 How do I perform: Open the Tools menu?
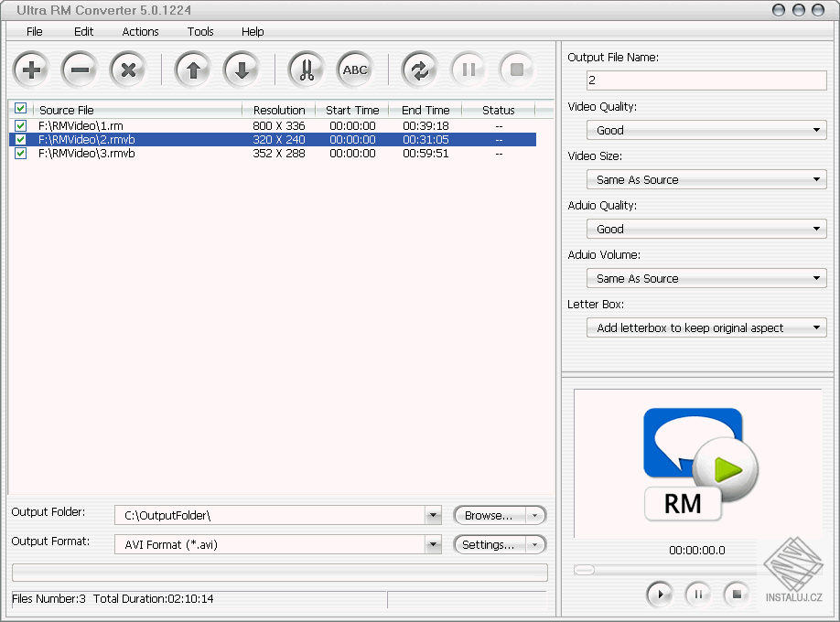[x=200, y=31]
